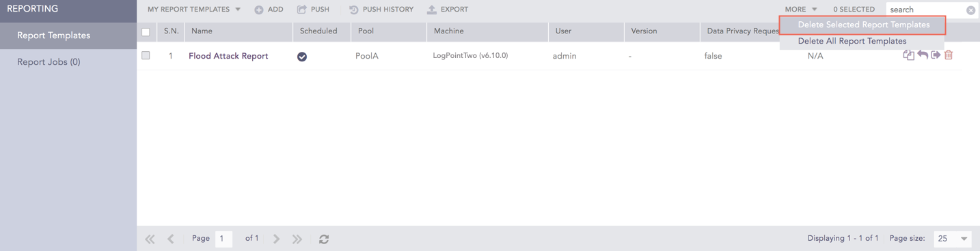Go to the previous page
The width and height of the screenshot is (980, 251).
[171, 239]
